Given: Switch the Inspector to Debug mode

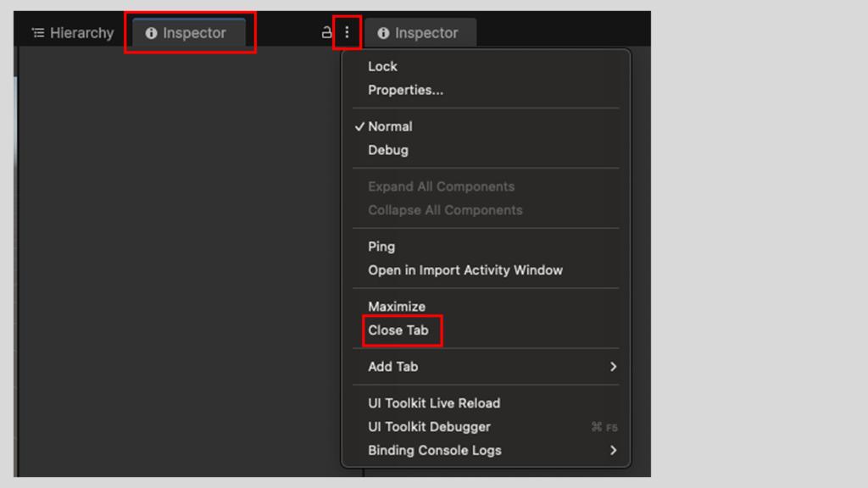Looking at the screenshot, I should coord(387,150).
